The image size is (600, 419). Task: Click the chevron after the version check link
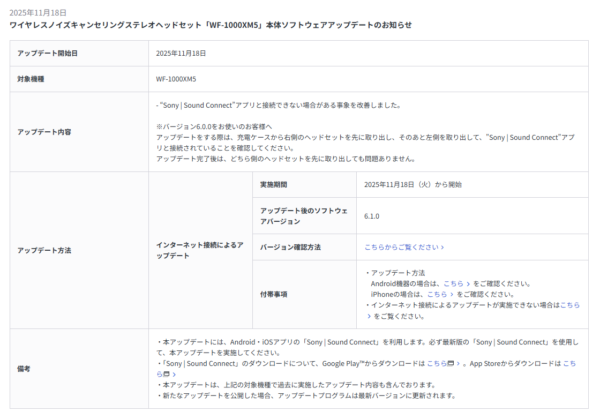pyautogui.click(x=442, y=246)
